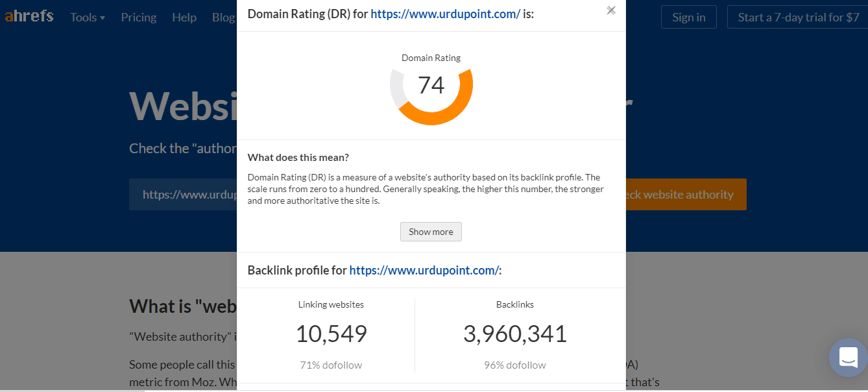The width and height of the screenshot is (868, 392).
Task: Click the X to dismiss the popup
Action: click(610, 10)
